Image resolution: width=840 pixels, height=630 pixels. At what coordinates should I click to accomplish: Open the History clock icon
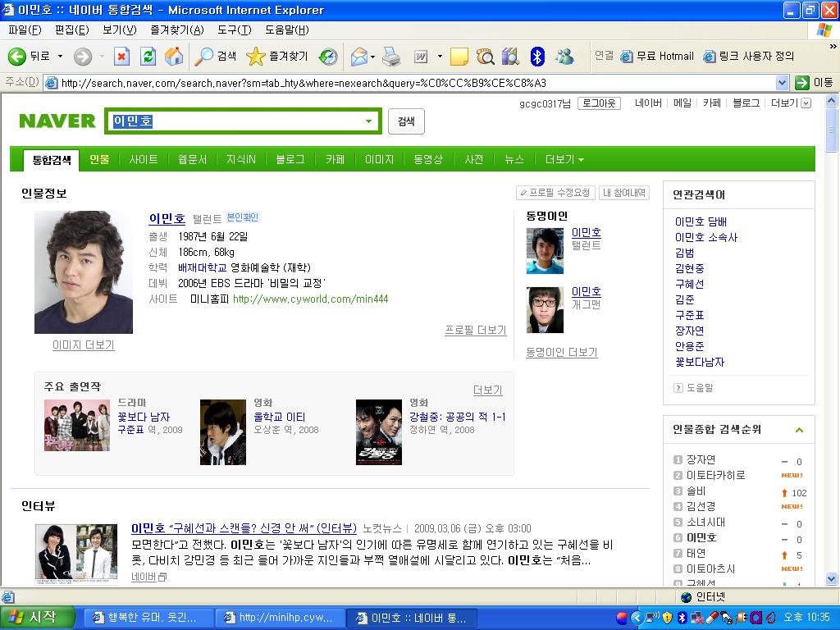click(x=328, y=56)
